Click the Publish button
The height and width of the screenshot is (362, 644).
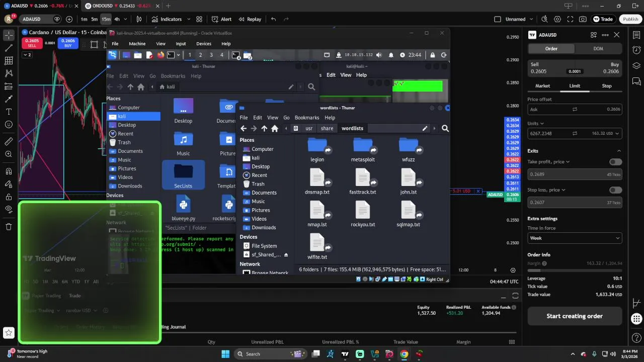coord(630,19)
